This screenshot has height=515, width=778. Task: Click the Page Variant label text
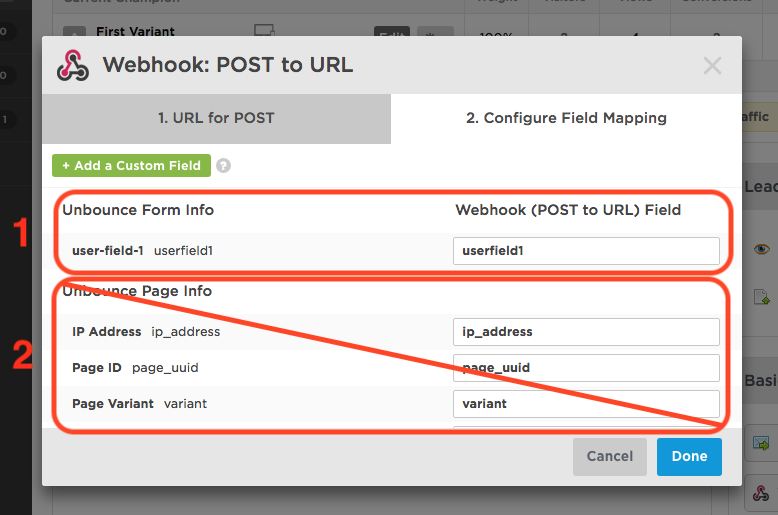click(x=113, y=404)
